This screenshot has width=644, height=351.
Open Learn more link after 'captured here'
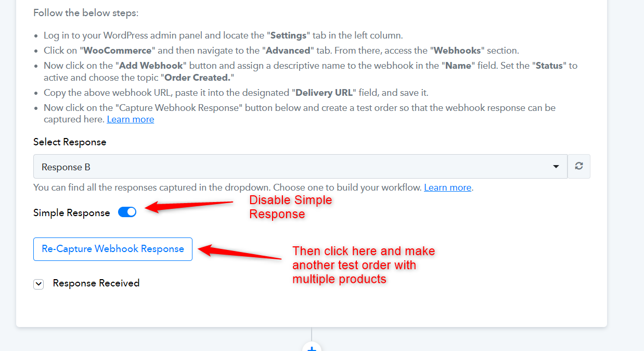point(131,119)
